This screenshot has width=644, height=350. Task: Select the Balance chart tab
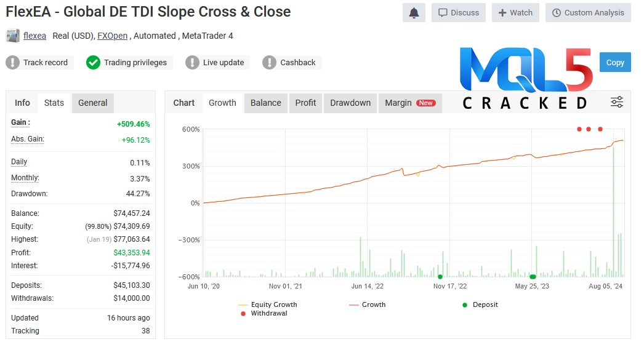[266, 103]
